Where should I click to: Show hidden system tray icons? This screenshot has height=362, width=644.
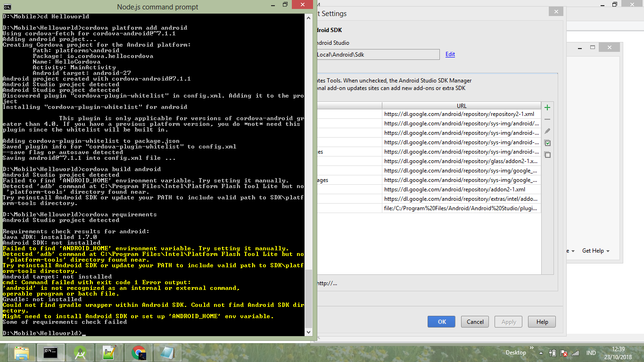click(541, 353)
